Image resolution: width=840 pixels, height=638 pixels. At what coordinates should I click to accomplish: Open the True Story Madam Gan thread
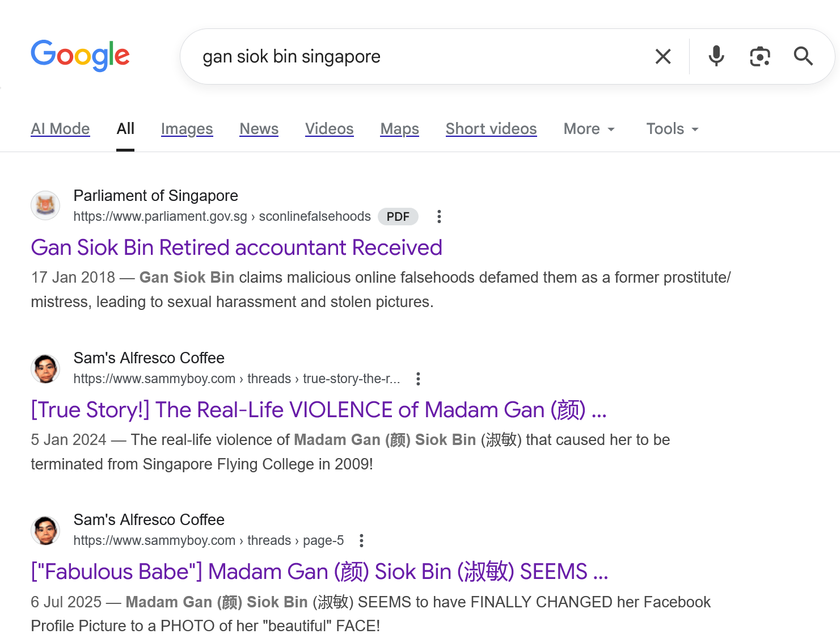(318, 410)
